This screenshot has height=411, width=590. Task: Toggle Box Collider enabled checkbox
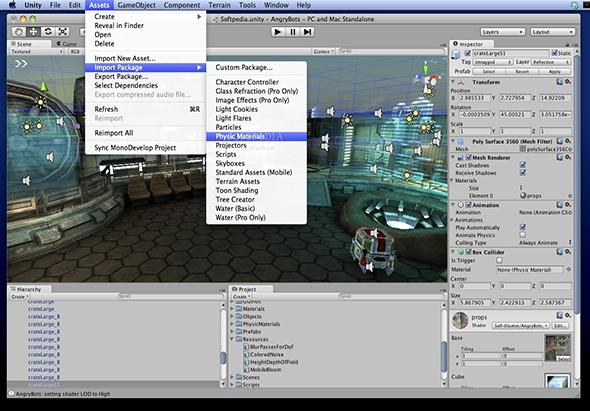[x=468, y=252]
